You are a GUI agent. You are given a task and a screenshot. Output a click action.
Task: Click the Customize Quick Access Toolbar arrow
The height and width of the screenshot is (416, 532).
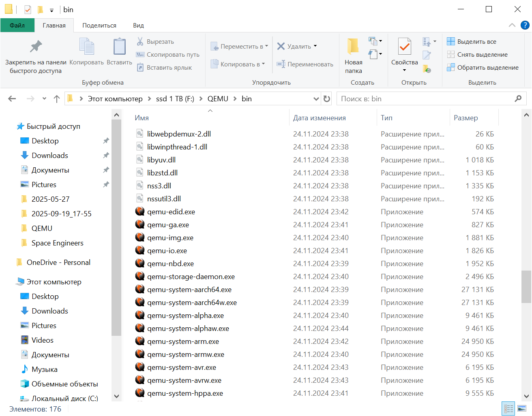(51, 10)
